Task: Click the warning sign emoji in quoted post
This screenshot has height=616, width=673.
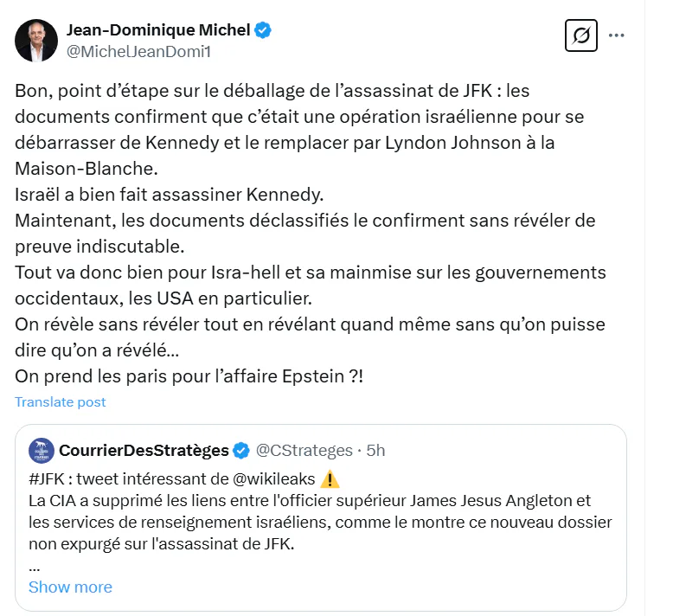Action: tap(330, 479)
